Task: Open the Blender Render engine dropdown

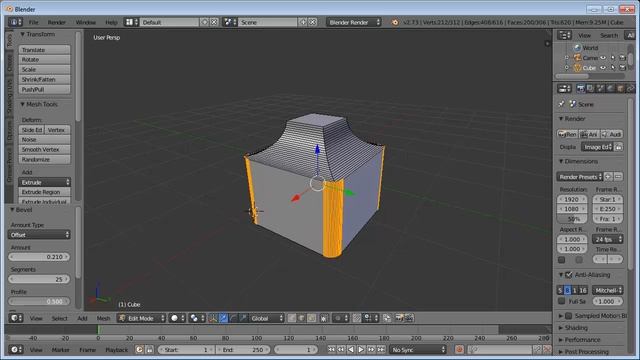Action: coord(354,22)
